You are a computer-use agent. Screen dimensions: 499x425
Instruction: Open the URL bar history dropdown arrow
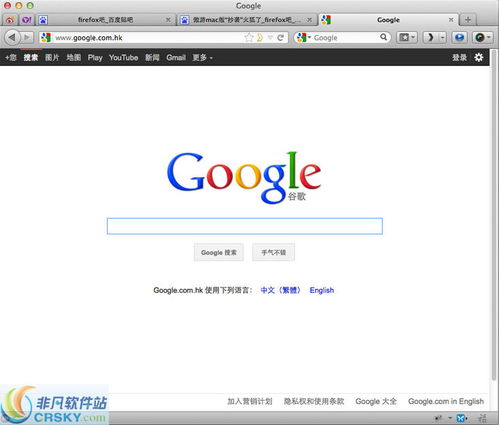click(x=270, y=37)
